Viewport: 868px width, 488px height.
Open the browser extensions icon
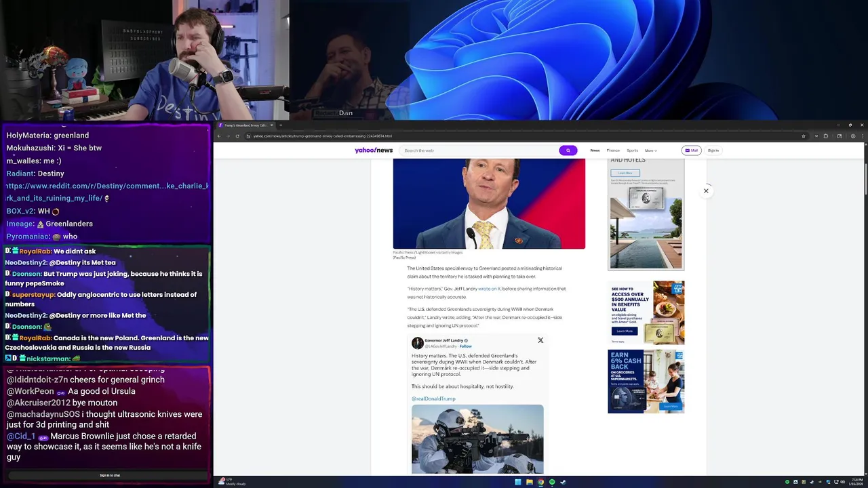pyautogui.click(x=825, y=136)
